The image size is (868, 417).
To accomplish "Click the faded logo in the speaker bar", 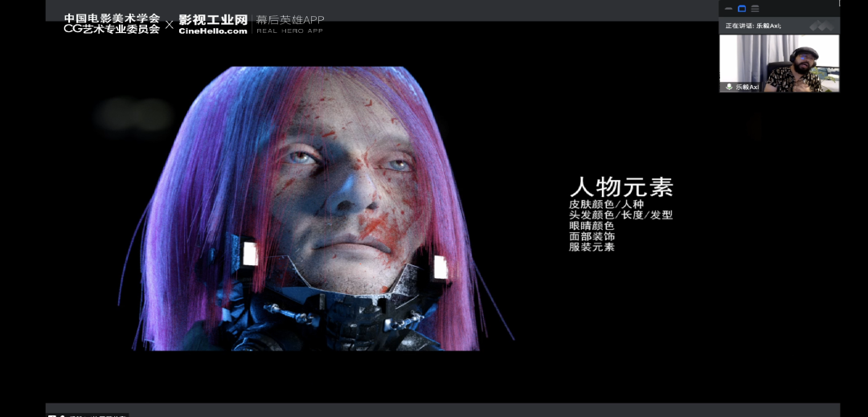I will tap(819, 26).
